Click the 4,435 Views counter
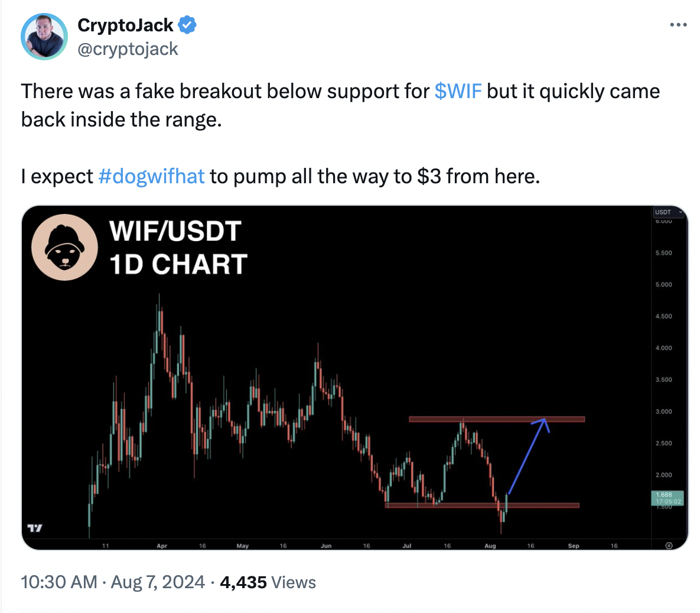 (x=268, y=582)
